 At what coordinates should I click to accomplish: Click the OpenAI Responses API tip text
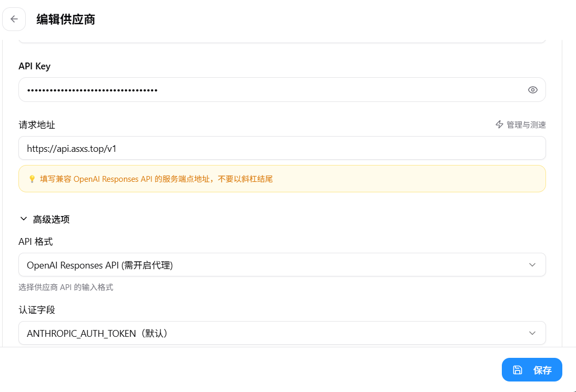156,179
